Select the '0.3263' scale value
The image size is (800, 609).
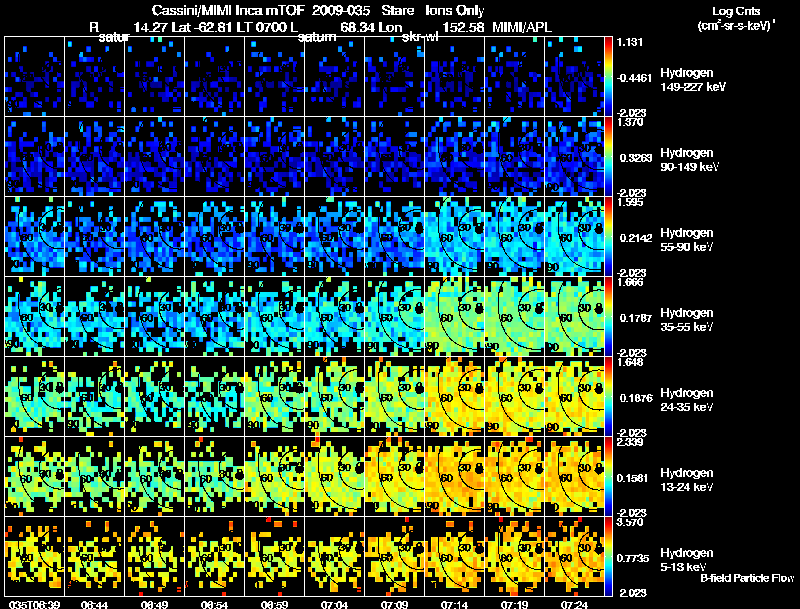[636, 158]
